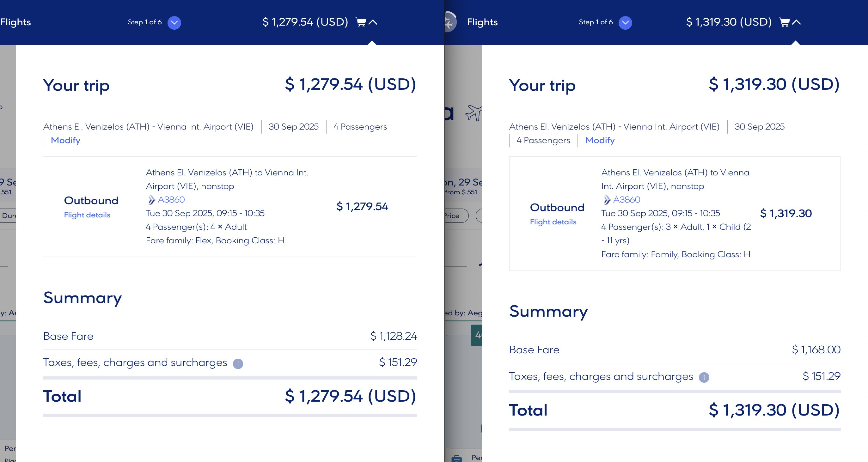This screenshot has height=462, width=868.
Task: Click the Flights header label beside the airplane logo
Action: pos(482,22)
